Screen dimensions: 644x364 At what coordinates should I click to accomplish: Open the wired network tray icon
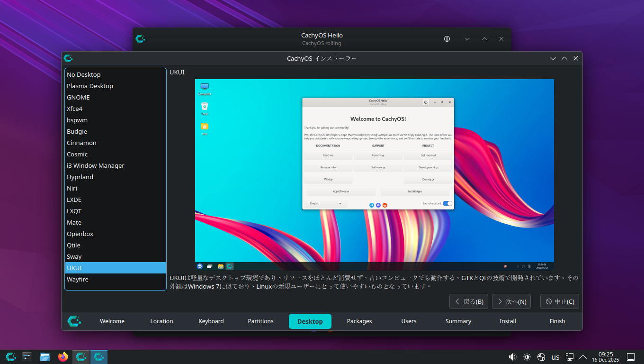point(570,357)
